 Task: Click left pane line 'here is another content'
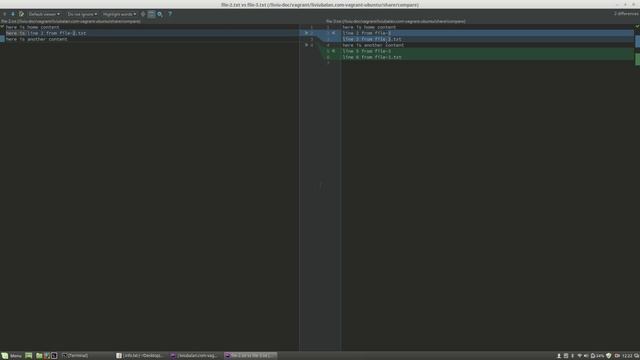tap(37, 39)
